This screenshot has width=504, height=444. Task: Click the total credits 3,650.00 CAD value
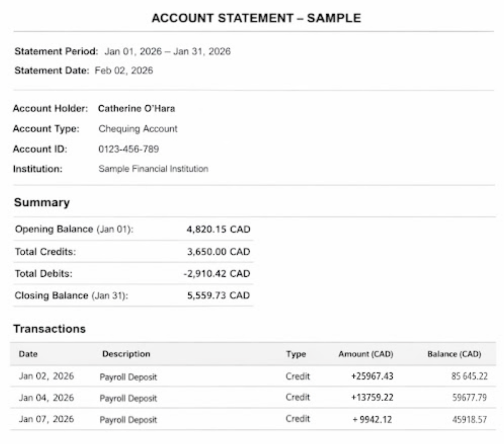click(218, 252)
